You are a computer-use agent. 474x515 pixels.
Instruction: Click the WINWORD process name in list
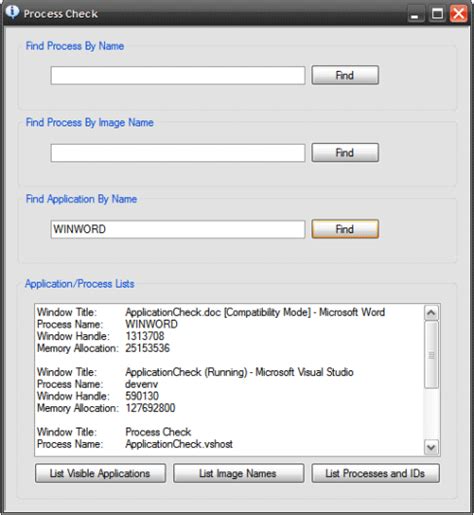tap(151, 324)
